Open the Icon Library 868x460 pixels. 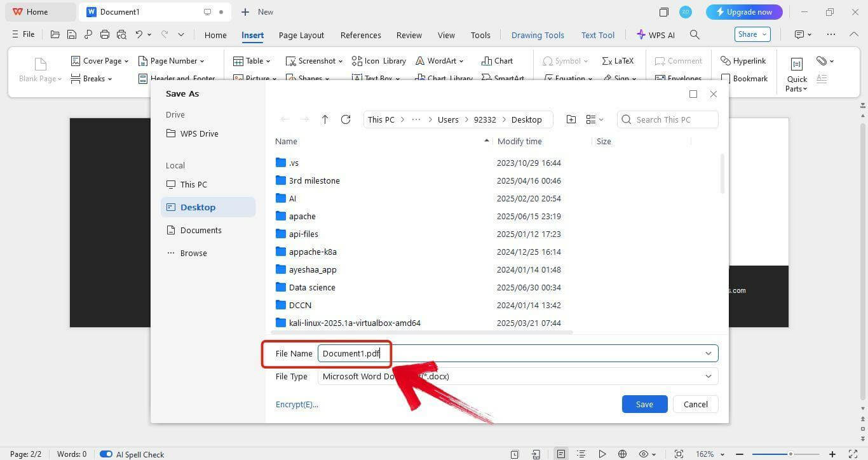coord(379,61)
